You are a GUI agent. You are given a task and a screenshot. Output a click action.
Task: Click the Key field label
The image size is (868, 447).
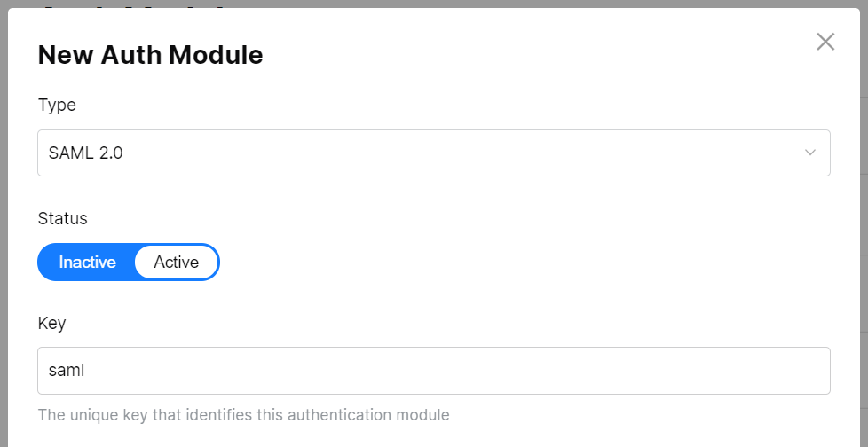(x=51, y=324)
